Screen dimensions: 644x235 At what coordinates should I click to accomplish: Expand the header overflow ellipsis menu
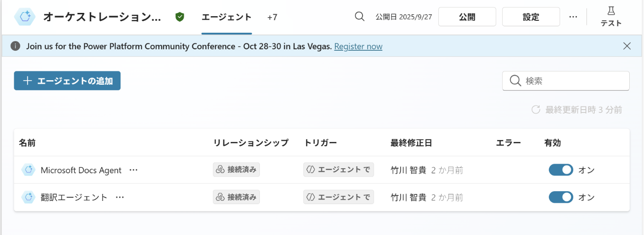coord(573,17)
